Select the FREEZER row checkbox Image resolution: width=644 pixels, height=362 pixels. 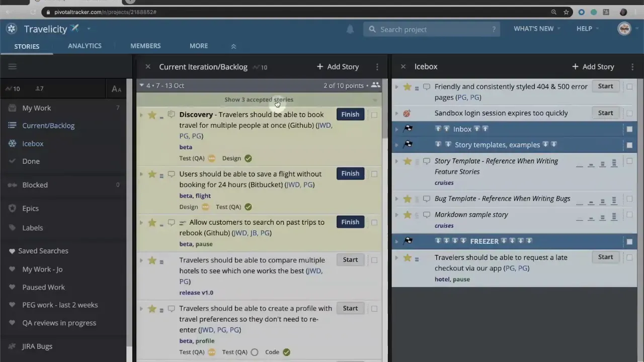pos(629,241)
